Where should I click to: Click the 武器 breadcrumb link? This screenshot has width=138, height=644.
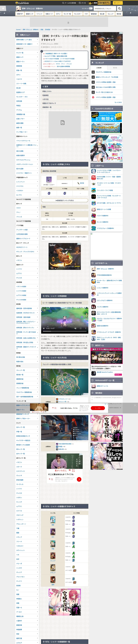42,30
